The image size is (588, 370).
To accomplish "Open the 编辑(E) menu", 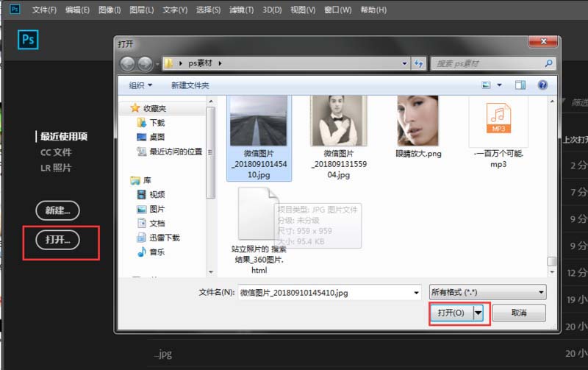I will coord(77,10).
